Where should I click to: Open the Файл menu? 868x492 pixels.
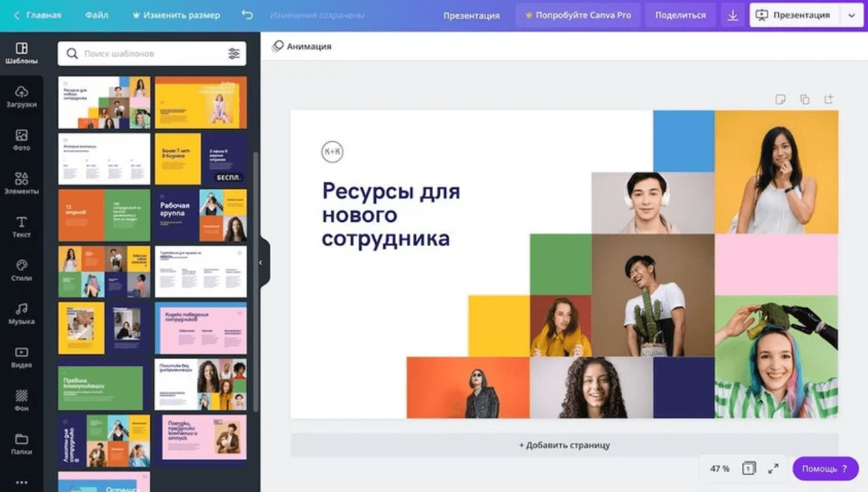97,15
